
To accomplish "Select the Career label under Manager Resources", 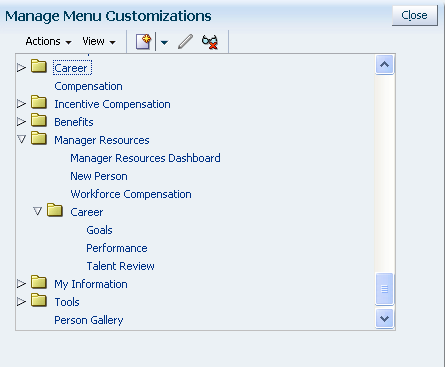I will [x=87, y=212].
